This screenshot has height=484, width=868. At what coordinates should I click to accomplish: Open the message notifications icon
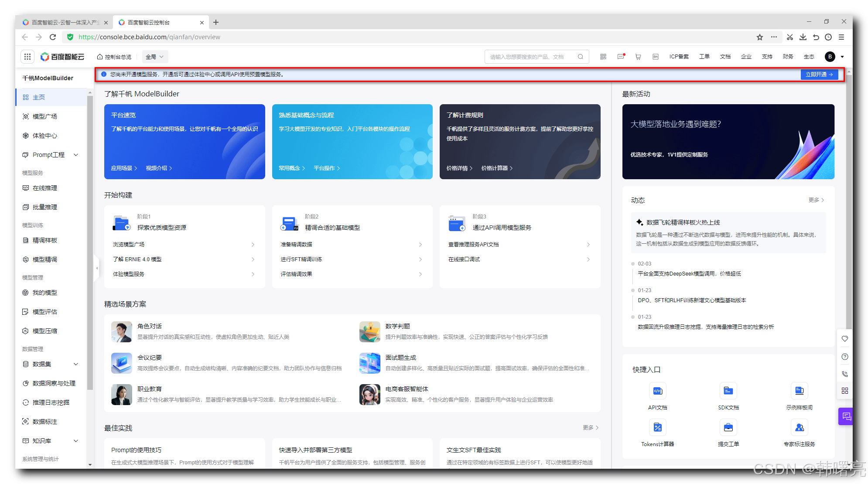(x=621, y=57)
